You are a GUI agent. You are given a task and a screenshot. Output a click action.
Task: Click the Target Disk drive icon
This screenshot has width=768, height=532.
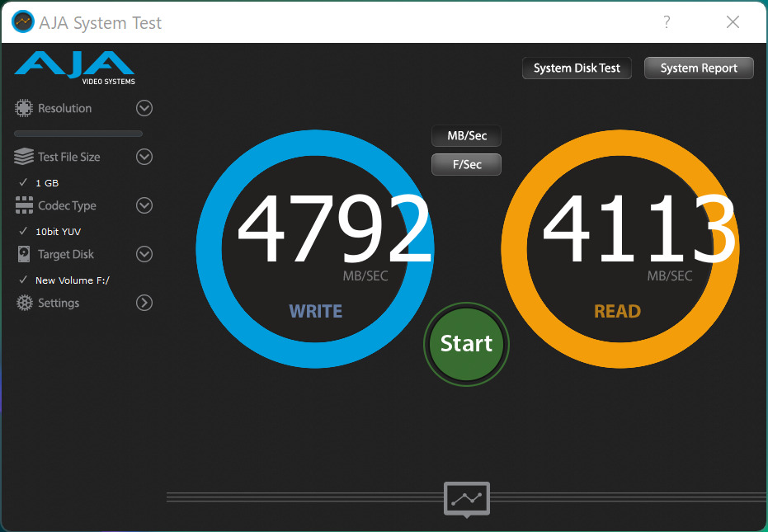tap(23, 254)
